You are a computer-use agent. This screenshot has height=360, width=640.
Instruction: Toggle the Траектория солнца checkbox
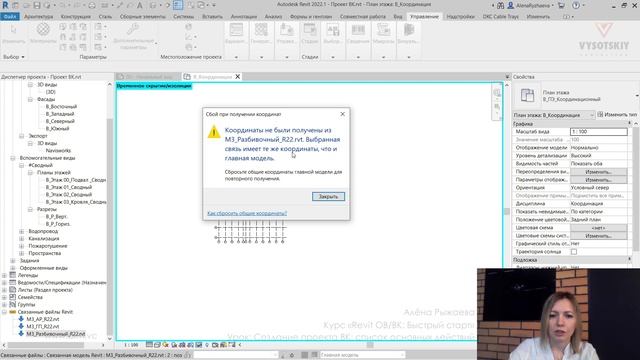(573, 252)
